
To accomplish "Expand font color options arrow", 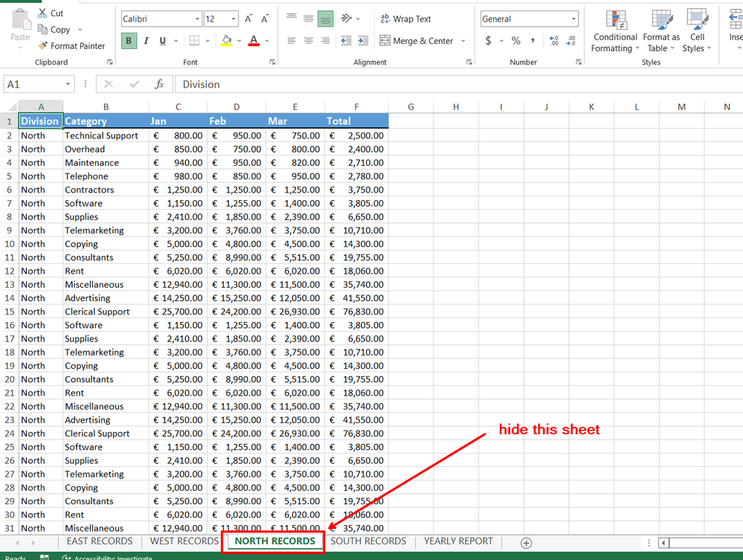I will tap(267, 41).
